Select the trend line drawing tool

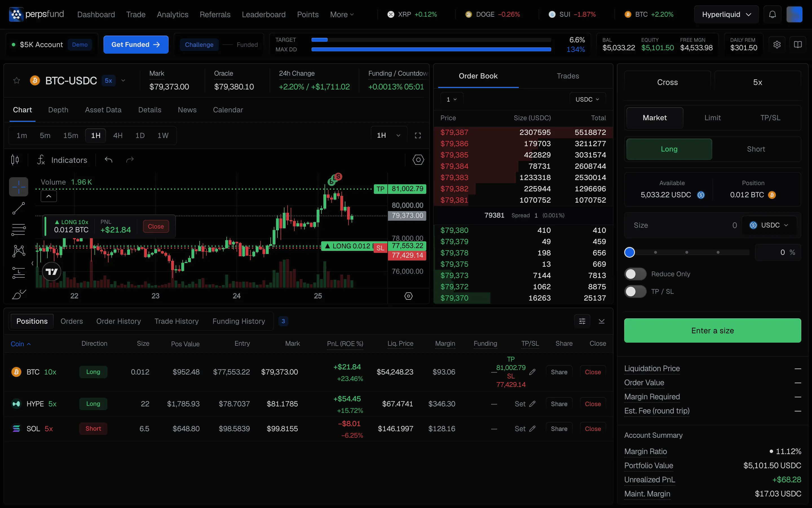pos(18,208)
